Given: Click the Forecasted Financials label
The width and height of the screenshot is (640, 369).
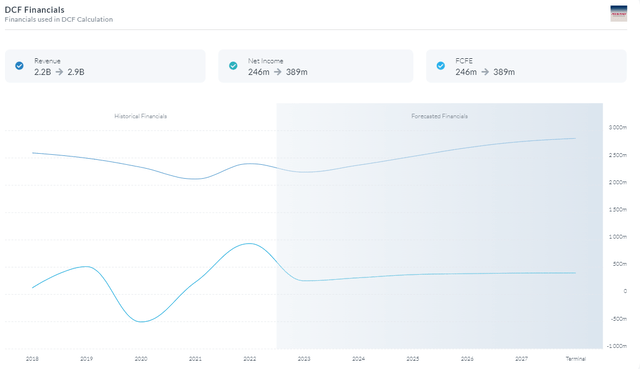Looking at the screenshot, I should click(x=440, y=116).
